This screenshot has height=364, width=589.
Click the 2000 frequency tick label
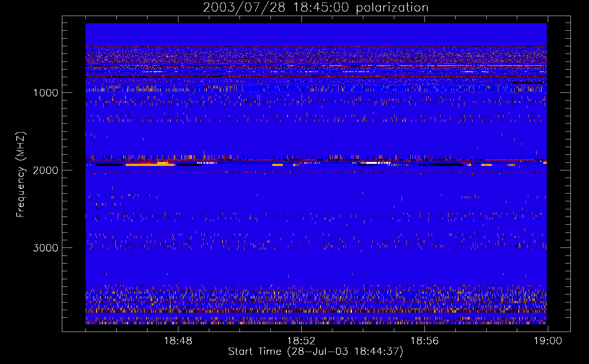click(x=46, y=170)
